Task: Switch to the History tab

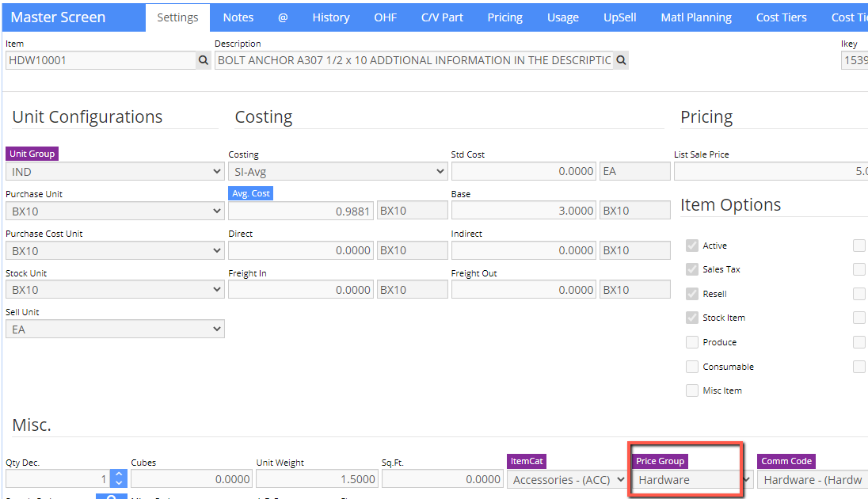Action: tap(331, 17)
